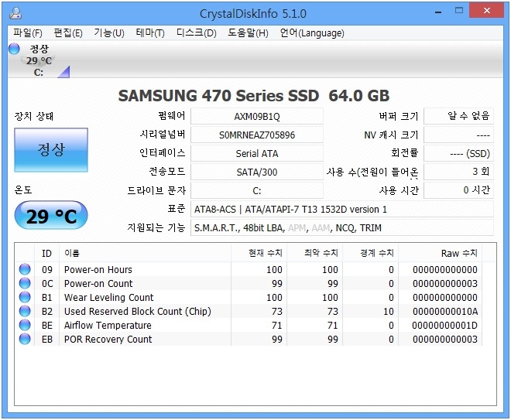511x420 pixels.
Task: Select the POR Recovery Count row name
Action: coord(108,340)
